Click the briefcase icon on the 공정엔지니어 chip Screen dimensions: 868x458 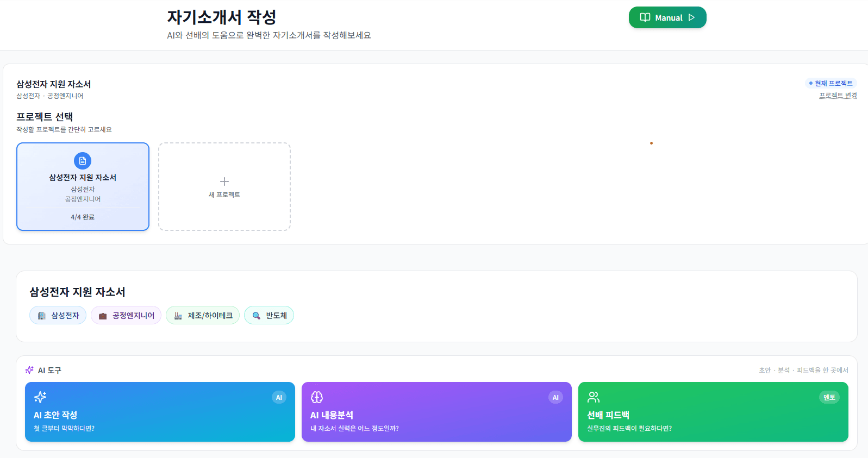(x=102, y=315)
